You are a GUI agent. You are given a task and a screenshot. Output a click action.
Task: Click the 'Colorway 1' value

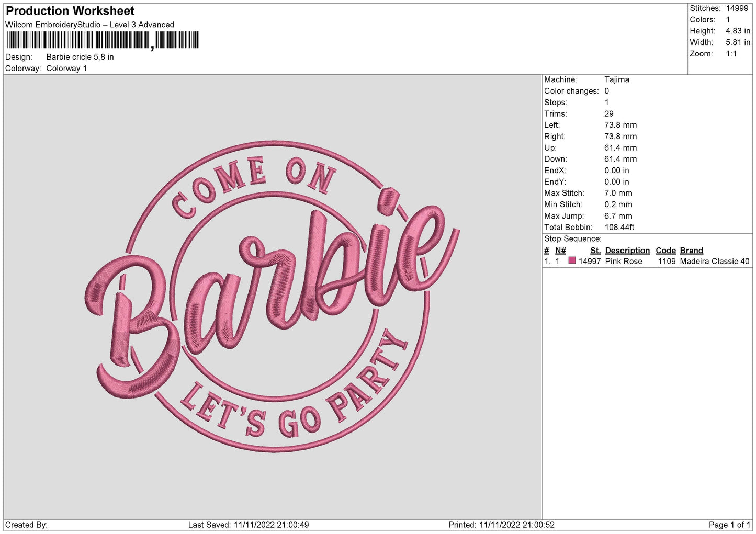(x=66, y=69)
